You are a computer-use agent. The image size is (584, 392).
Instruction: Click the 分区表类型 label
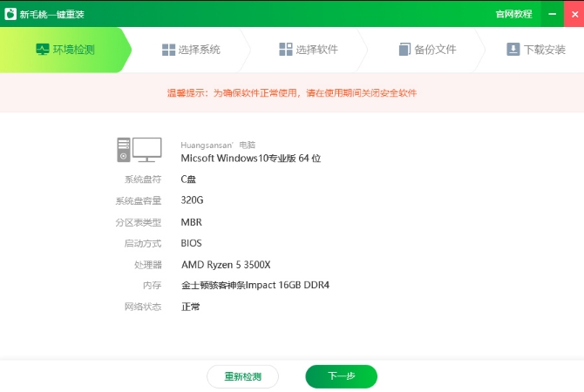coord(139,222)
